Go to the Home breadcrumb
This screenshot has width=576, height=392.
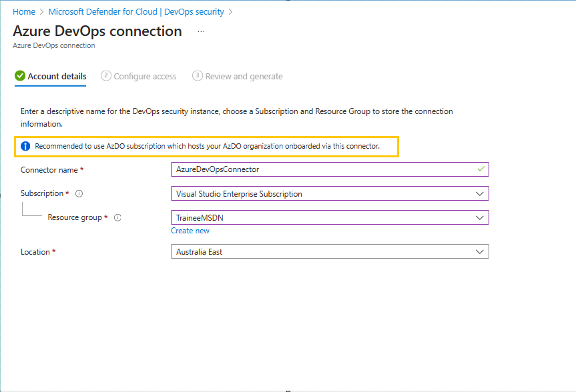24,12
